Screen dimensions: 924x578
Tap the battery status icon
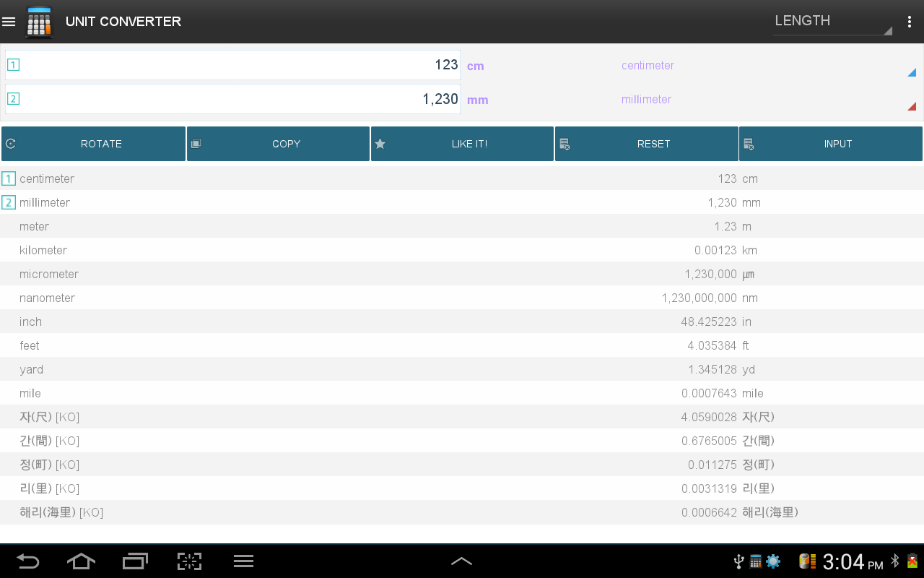coord(912,561)
